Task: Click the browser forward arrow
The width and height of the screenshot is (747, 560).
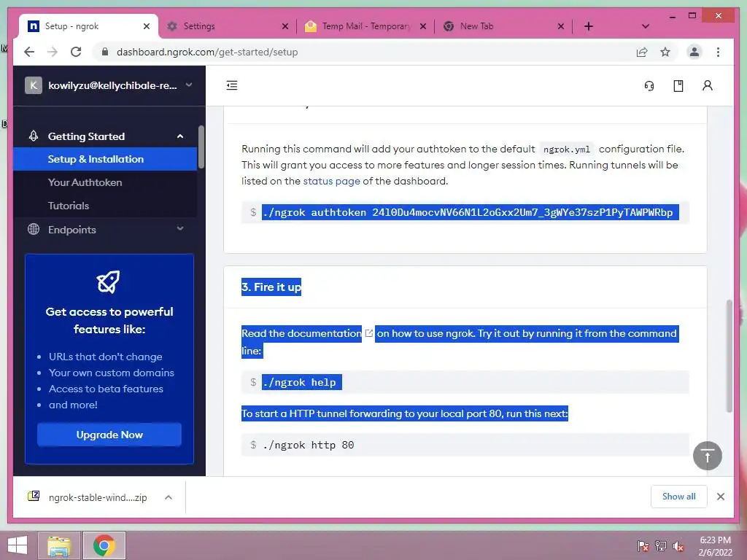Action: (x=53, y=52)
